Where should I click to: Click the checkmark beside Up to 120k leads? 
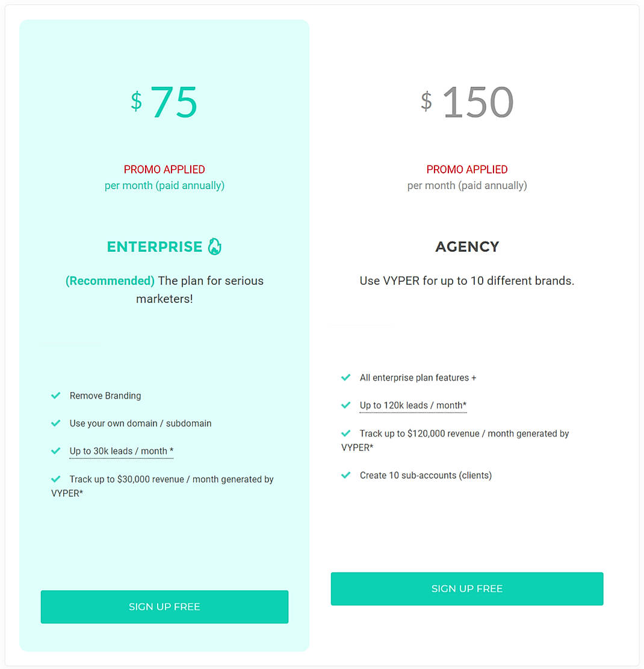[345, 405]
